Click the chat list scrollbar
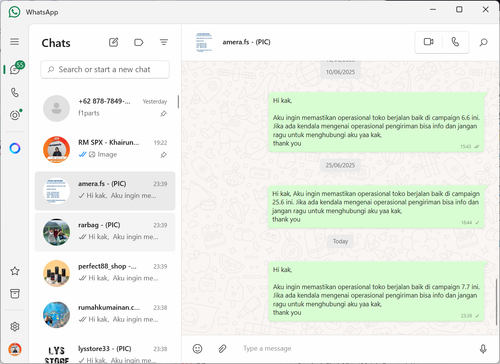Viewport: 500px width, 364px height. click(178, 102)
